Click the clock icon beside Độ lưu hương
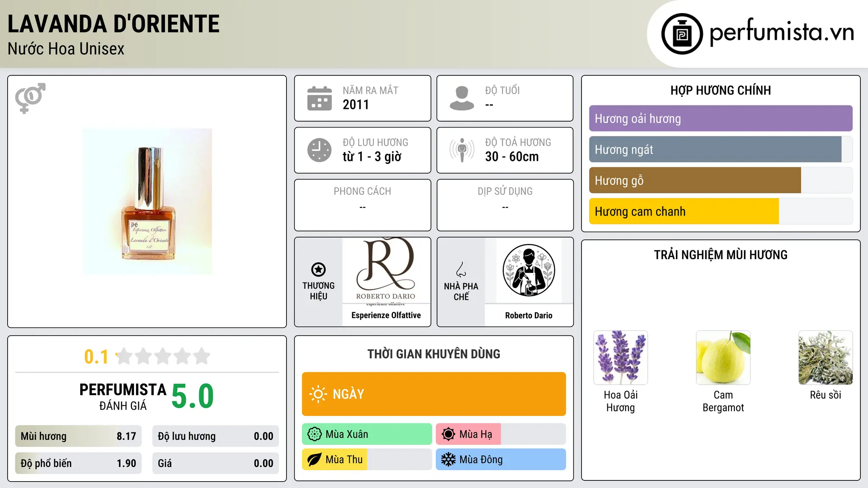 click(x=320, y=150)
